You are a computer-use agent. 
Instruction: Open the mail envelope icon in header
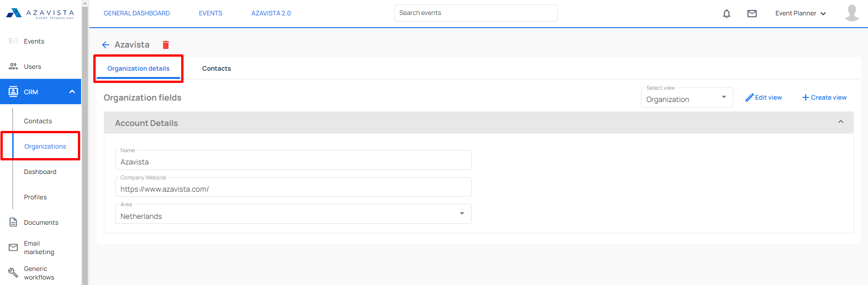(752, 14)
